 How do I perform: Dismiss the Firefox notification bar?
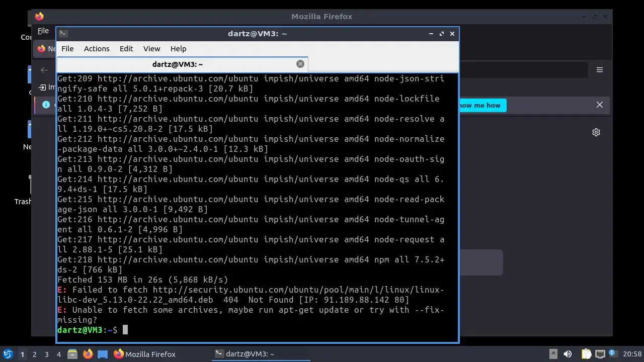click(600, 105)
